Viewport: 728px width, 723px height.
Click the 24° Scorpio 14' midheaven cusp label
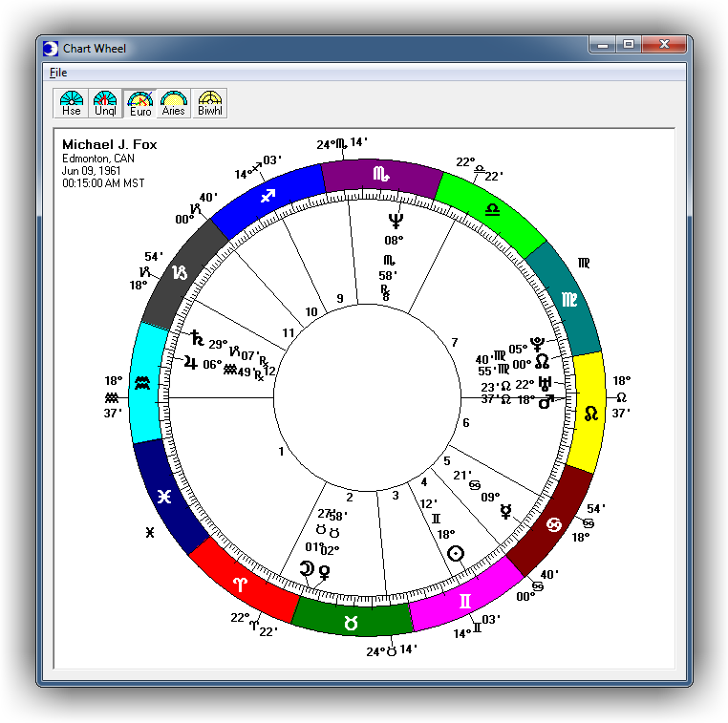[x=342, y=143]
